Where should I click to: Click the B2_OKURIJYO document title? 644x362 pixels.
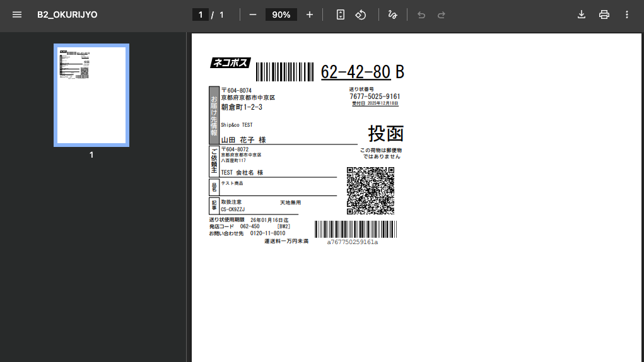coord(67,15)
